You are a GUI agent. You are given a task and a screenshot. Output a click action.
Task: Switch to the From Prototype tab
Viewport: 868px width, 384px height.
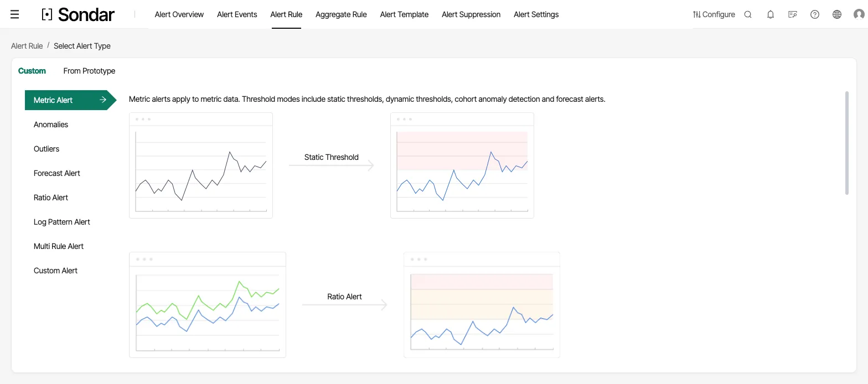click(89, 71)
